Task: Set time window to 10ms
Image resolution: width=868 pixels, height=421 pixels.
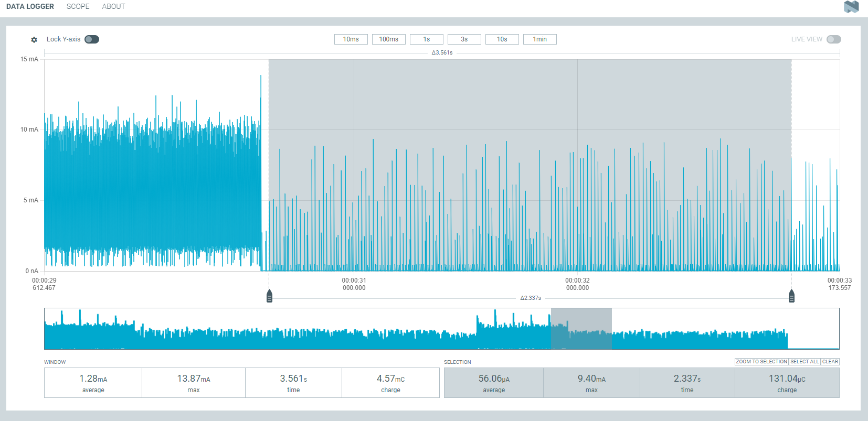Action: [x=351, y=39]
